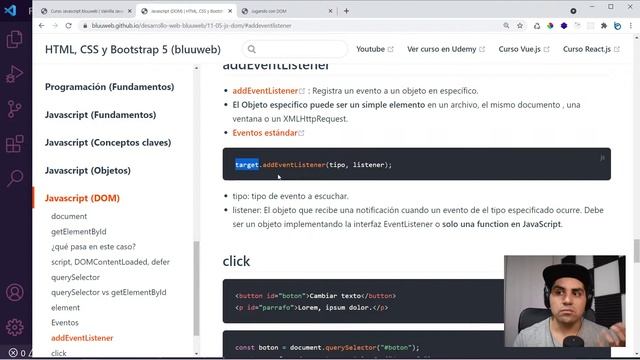This screenshot has width=640, height=360.
Task: Go to Eventos sidebar item
Action: (x=64, y=322)
